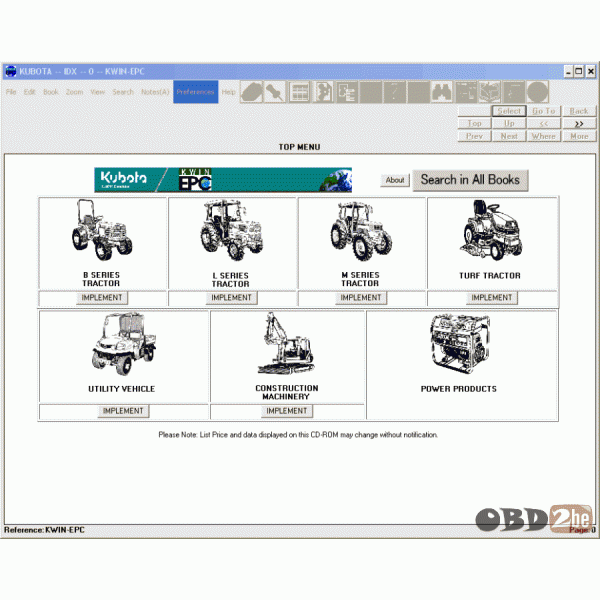Open the Power Products generator picture
Viewport: 600px width, 600px height.
[x=460, y=344]
